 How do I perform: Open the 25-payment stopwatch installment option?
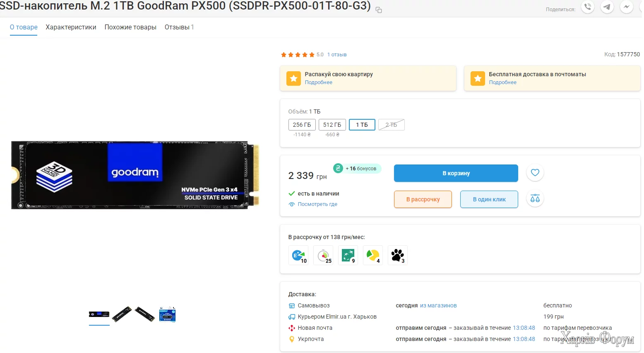tap(323, 255)
